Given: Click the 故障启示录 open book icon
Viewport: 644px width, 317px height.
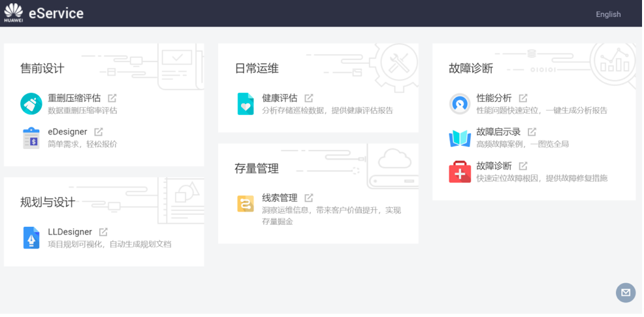Looking at the screenshot, I should point(460,138).
